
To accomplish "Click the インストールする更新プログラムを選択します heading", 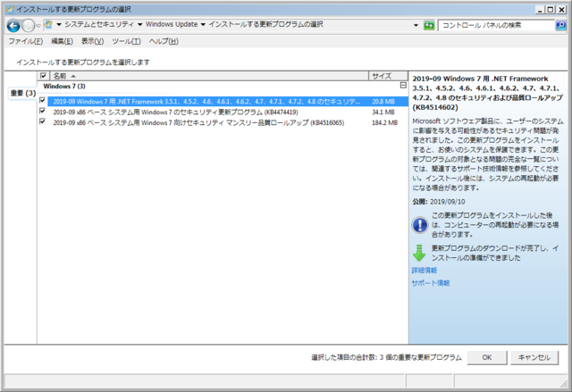I will (x=83, y=63).
